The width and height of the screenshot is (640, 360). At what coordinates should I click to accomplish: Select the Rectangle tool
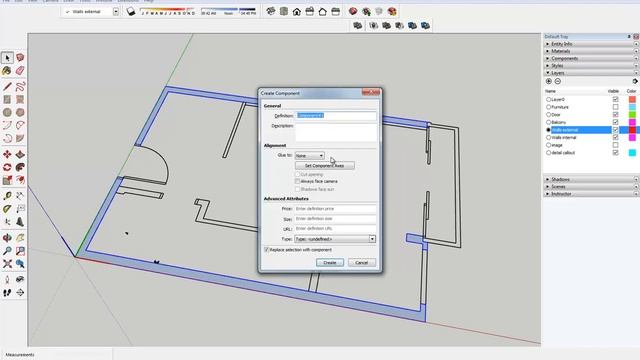[x=7, y=99]
